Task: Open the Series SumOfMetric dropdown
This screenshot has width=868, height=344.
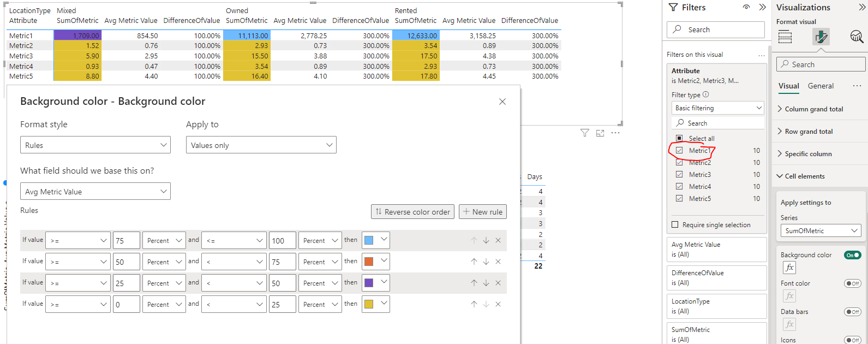Action: click(x=821, y=231)
